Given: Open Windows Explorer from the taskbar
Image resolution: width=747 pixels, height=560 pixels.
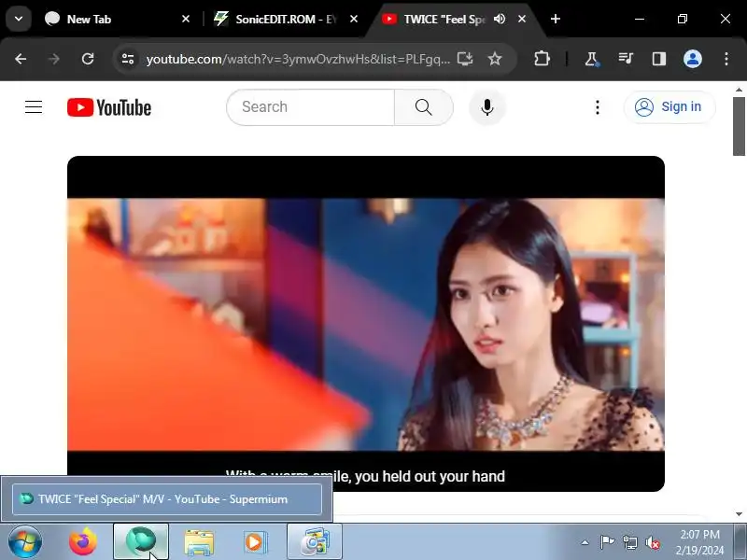Looking at the screenshot, I should [199, 542].
